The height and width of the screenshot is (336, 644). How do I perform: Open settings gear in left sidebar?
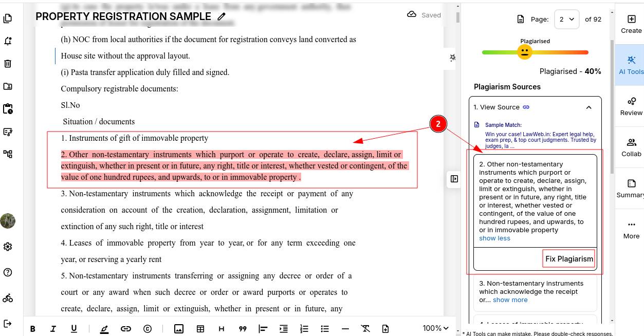pos(8,247)
